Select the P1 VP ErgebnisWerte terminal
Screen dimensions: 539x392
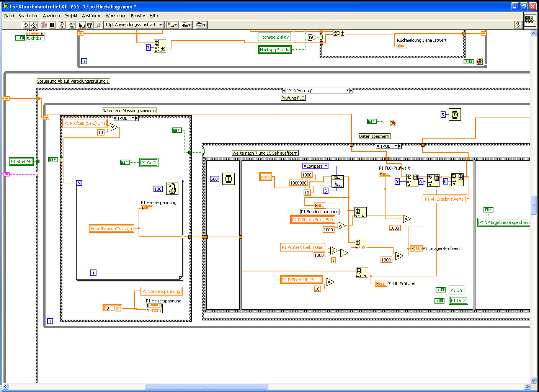point(445,199)
